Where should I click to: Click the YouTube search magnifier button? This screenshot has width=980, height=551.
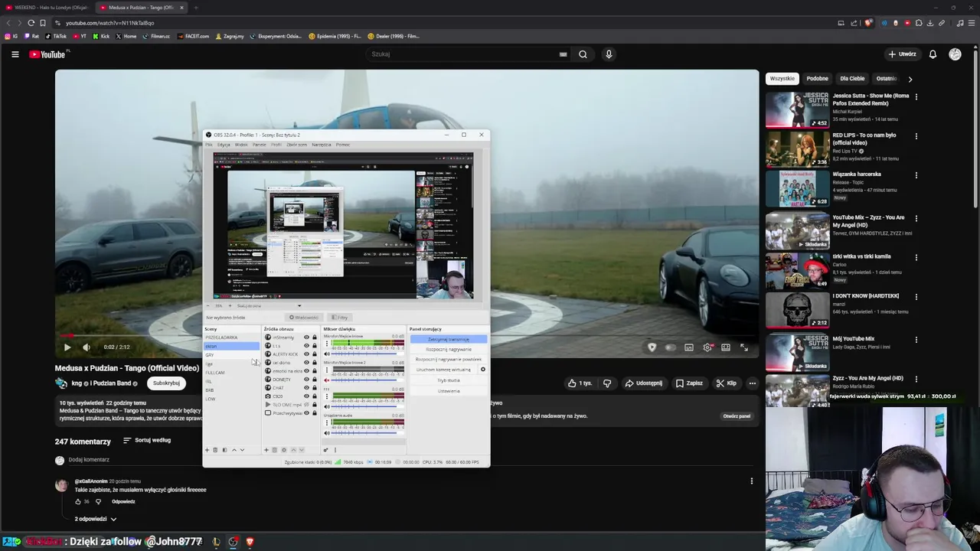tap(583, 54)
